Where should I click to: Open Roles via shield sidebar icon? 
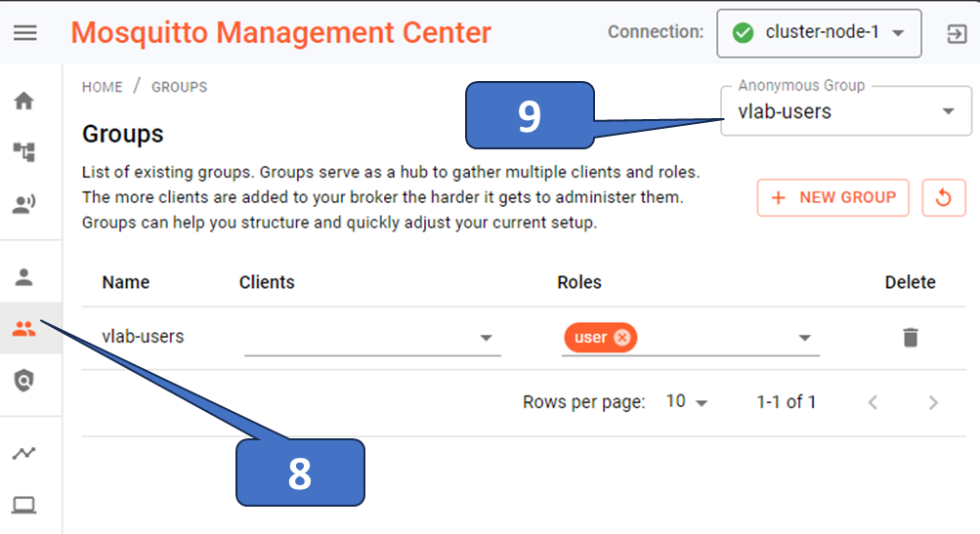[x=23, y=381]
